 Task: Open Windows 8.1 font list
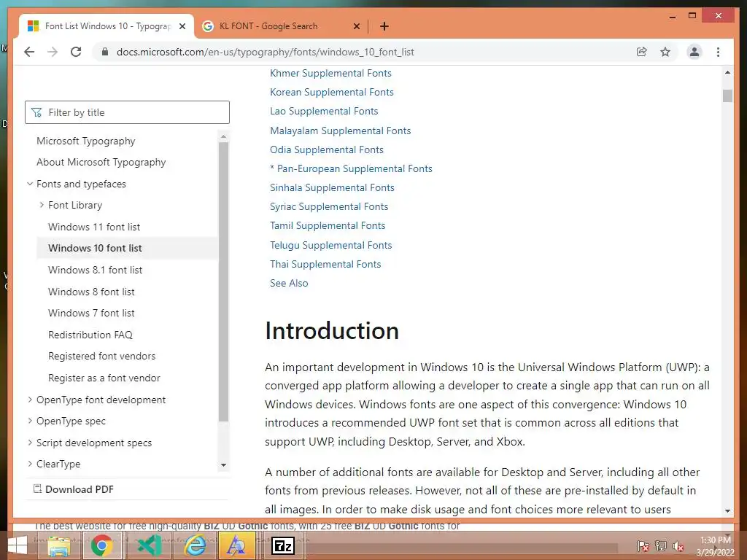pos(95,270)
